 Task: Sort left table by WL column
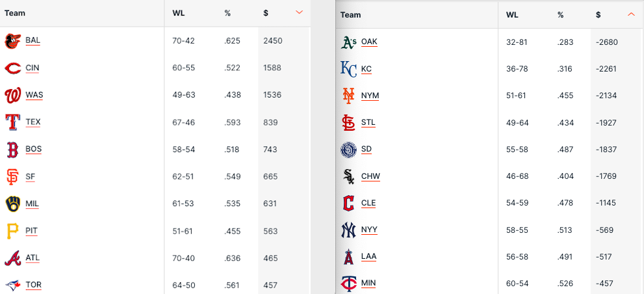178,13
